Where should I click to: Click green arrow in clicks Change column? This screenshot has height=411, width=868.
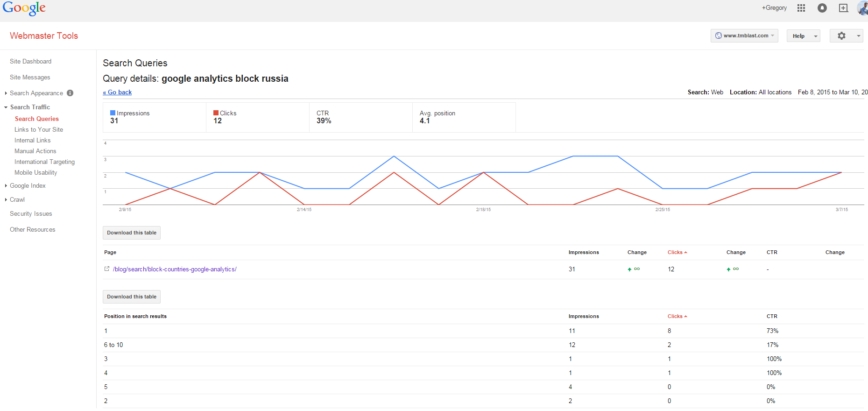click(x=728, y=269)
